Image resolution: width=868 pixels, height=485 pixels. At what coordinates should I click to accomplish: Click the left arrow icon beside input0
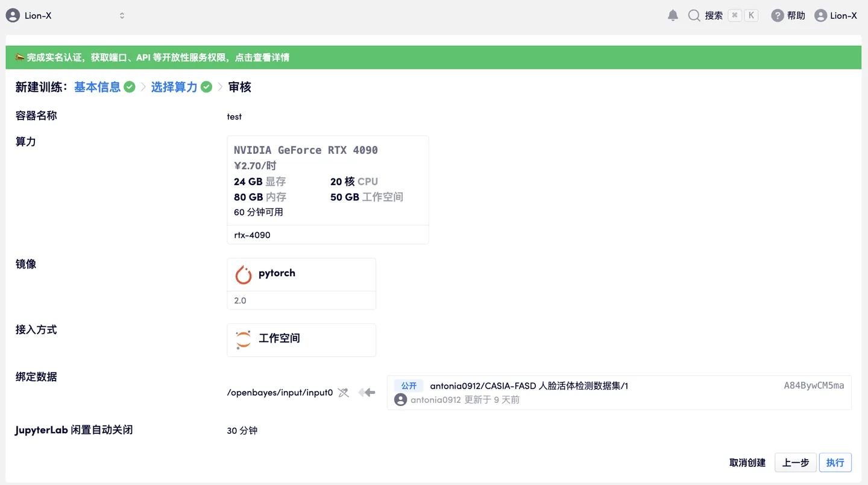pos(366,392)
